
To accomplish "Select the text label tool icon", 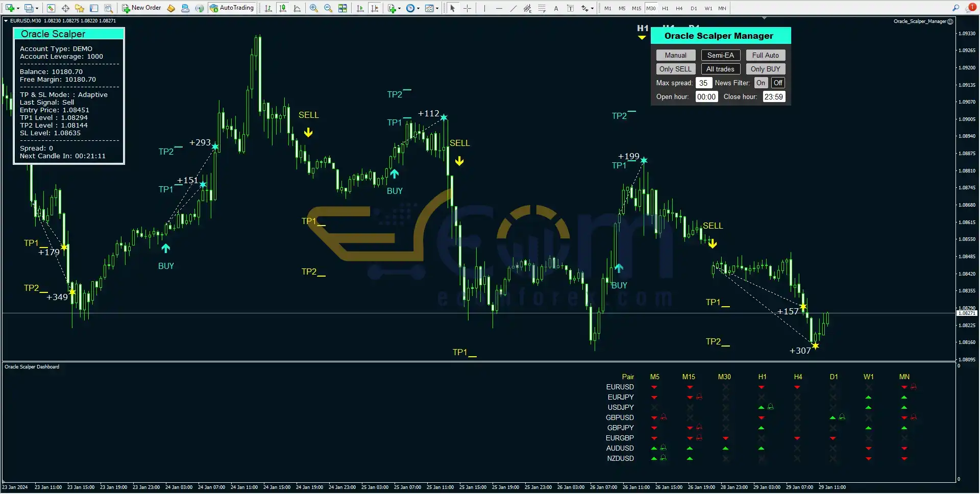I will tap(570, 8).
